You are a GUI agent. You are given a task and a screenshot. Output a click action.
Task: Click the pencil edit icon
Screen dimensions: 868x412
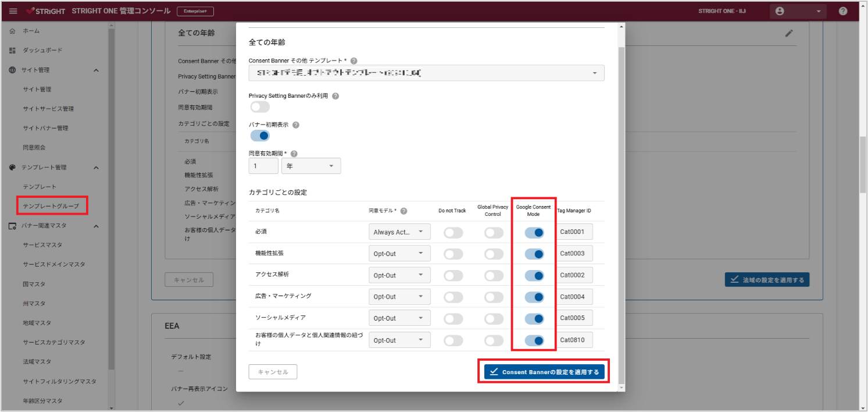(789, 33)
